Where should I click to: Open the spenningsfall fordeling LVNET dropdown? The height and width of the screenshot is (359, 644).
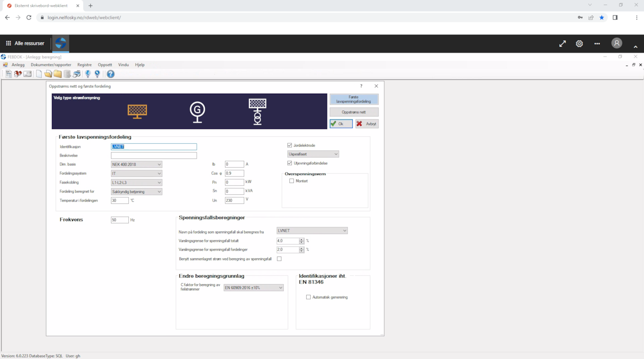312,231
